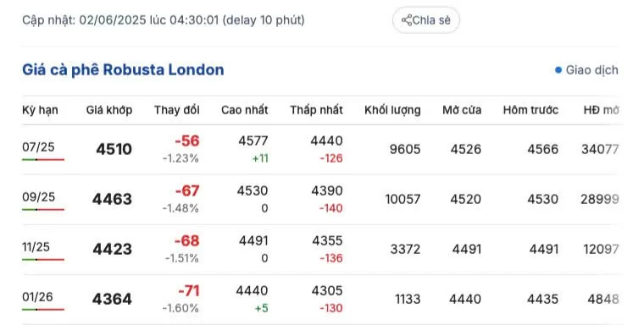This screenshot has height=325, width=644.
Task: Open the Giá cà phê Robusta London heading
Action: click(123, 69)
